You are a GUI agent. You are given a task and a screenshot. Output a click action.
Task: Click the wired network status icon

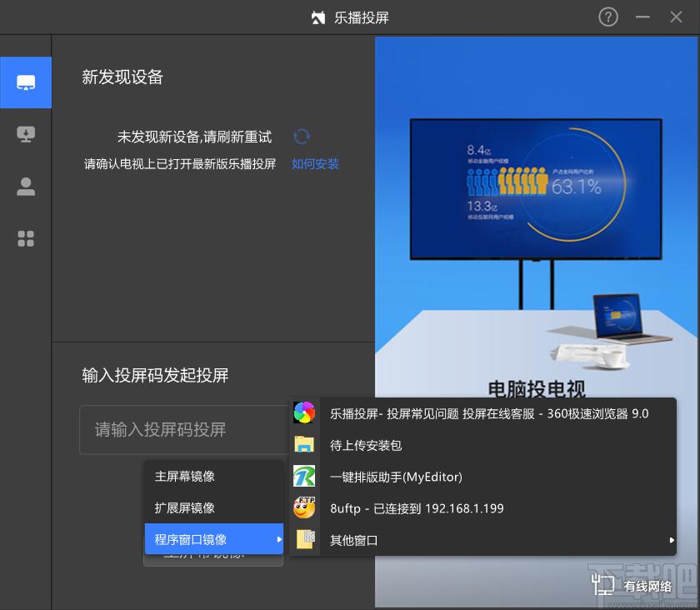point(602,584)
